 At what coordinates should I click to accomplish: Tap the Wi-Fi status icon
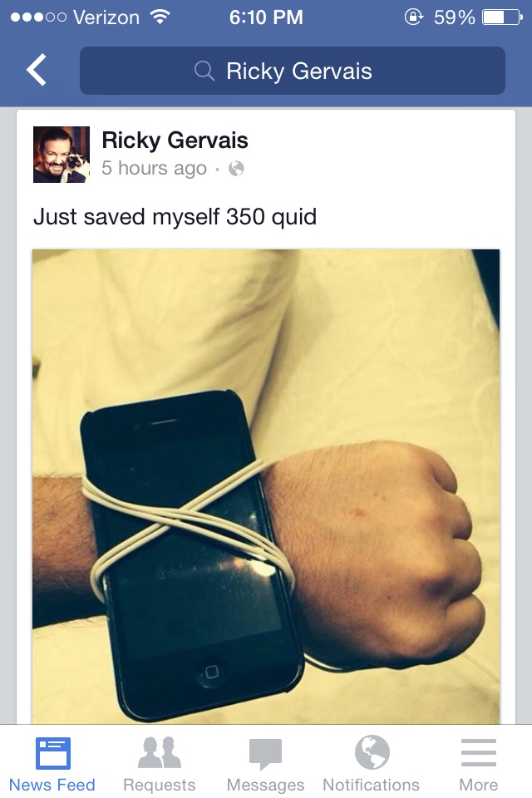click(x=160, y=17)
